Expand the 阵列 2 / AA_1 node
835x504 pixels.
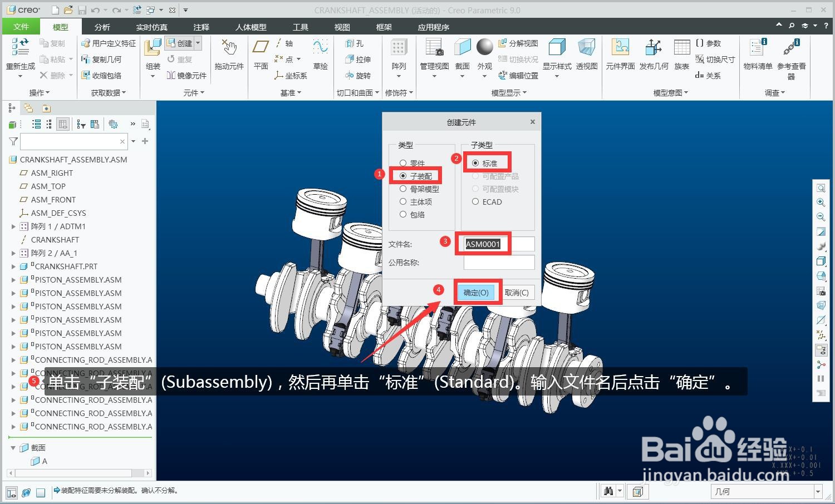(x=13, y=253)
